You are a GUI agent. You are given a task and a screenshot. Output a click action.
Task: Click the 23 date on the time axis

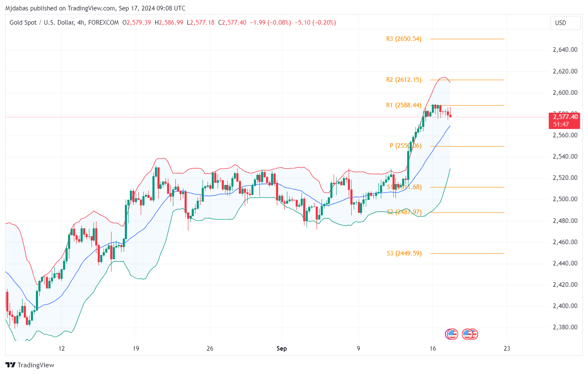pyautogui.click(x=507, y=349)
